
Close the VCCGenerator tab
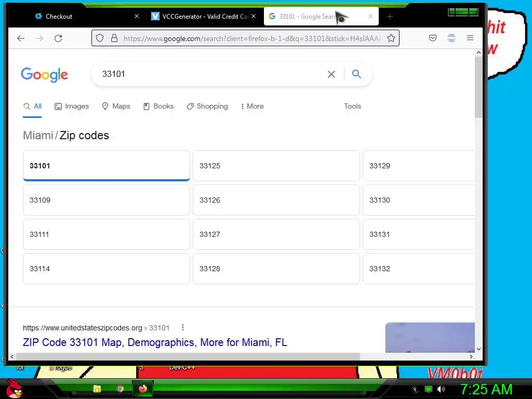[x=254, y=16]
